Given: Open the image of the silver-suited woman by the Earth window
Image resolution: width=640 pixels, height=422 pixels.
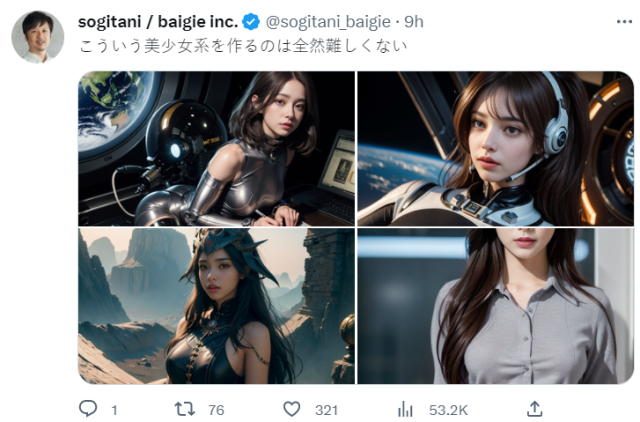Looking at the screenshot, I should click(216, 148).
